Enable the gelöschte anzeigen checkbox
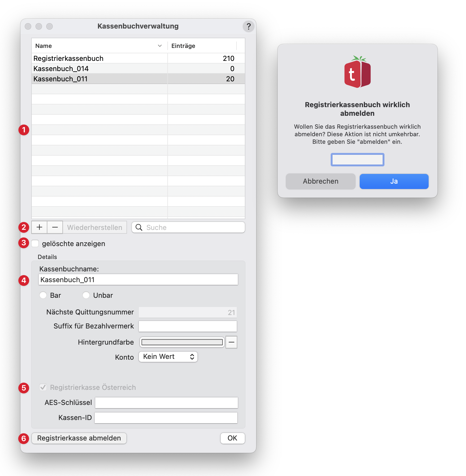 (35, 243)
